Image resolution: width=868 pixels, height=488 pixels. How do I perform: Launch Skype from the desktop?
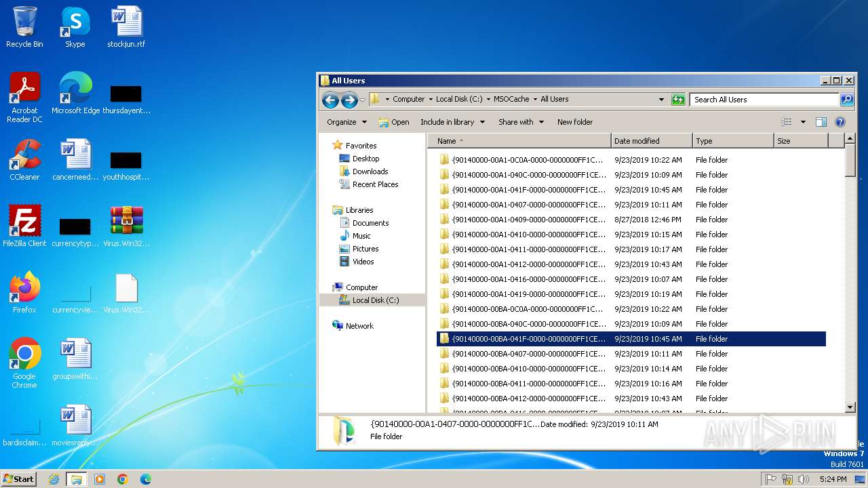(75, 27)
